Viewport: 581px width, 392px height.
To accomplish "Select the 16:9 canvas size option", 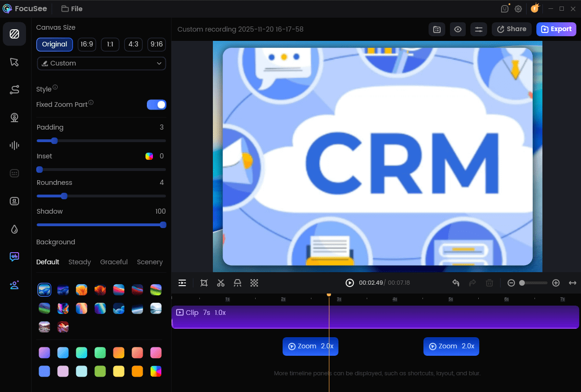I will pos(86,44).
